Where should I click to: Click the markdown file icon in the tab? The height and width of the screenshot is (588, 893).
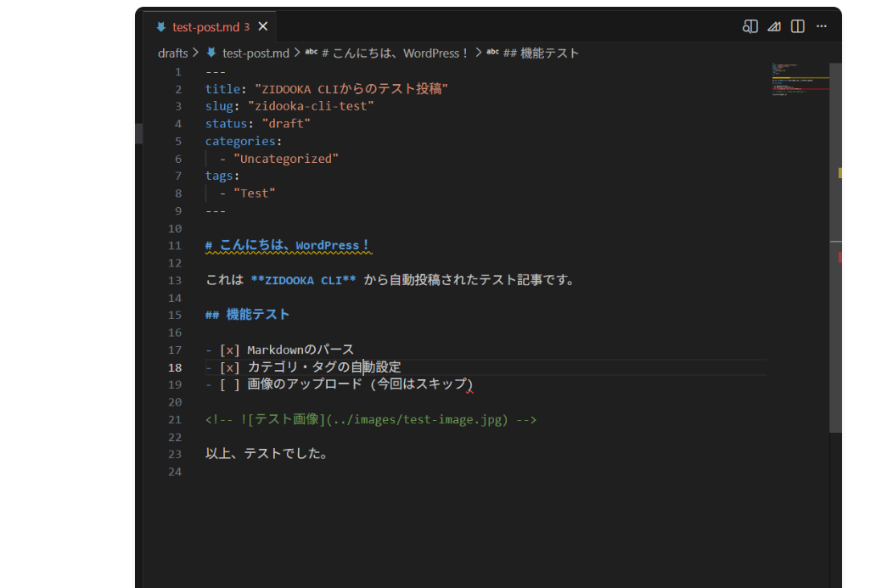coord(161,27)
